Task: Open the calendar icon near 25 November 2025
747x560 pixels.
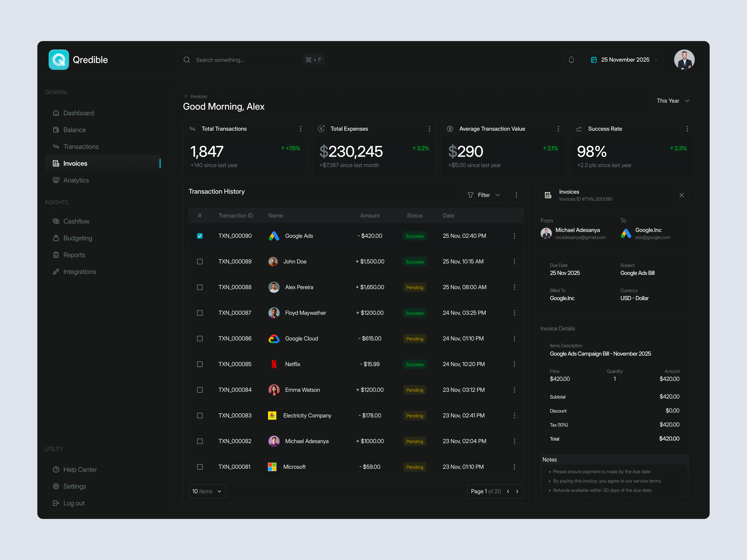Action: point(594,60)
